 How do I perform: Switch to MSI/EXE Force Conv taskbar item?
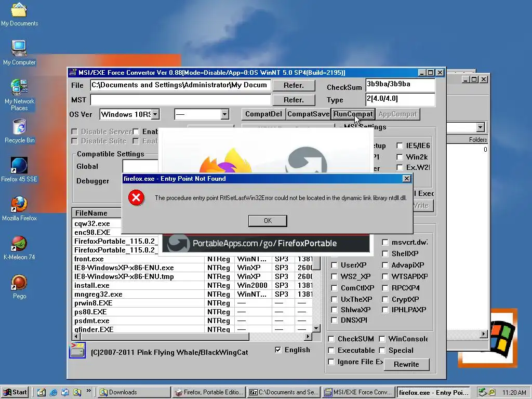point(358,392)
